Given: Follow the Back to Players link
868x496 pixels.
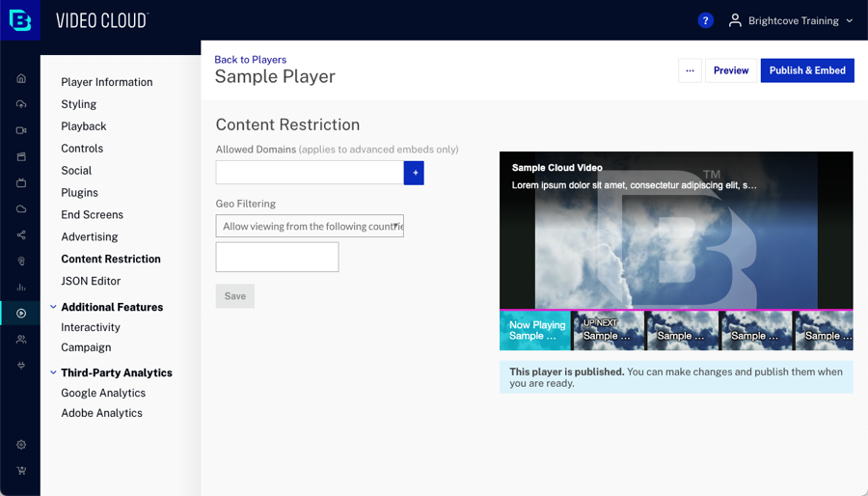Looking at the screenshot, I should (250, 60).
